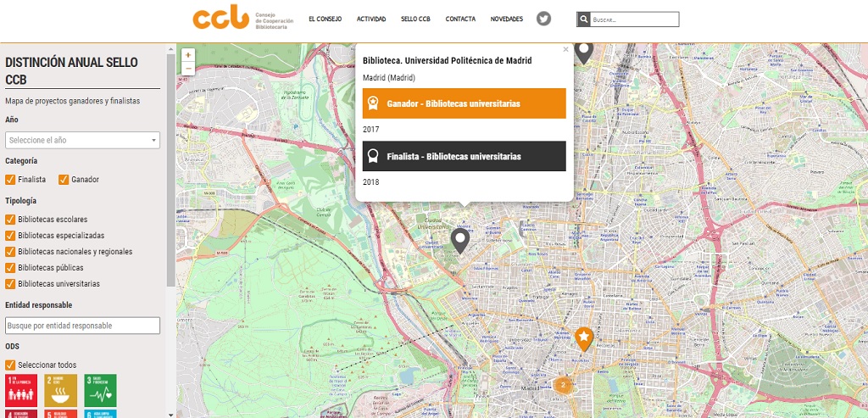Click the search magnifier icon
Screen dimensions: 868x418
click(583, 20)
